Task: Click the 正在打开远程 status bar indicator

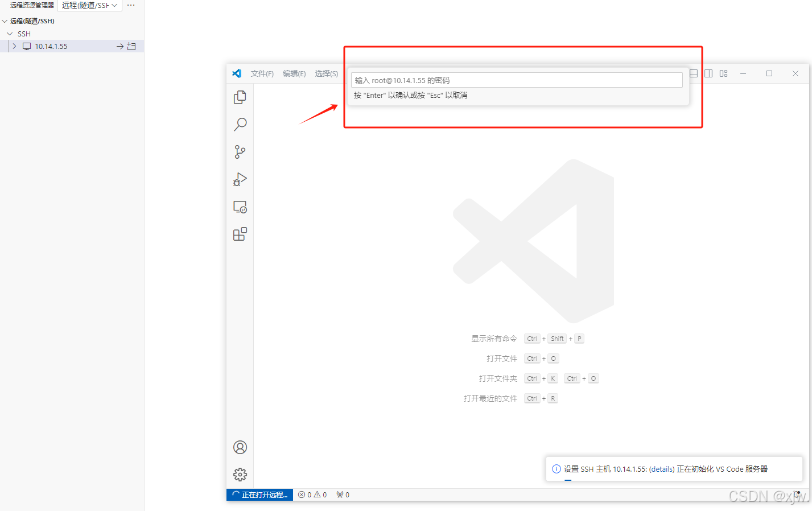Action: pyautogui.click(x=260, y=495)
